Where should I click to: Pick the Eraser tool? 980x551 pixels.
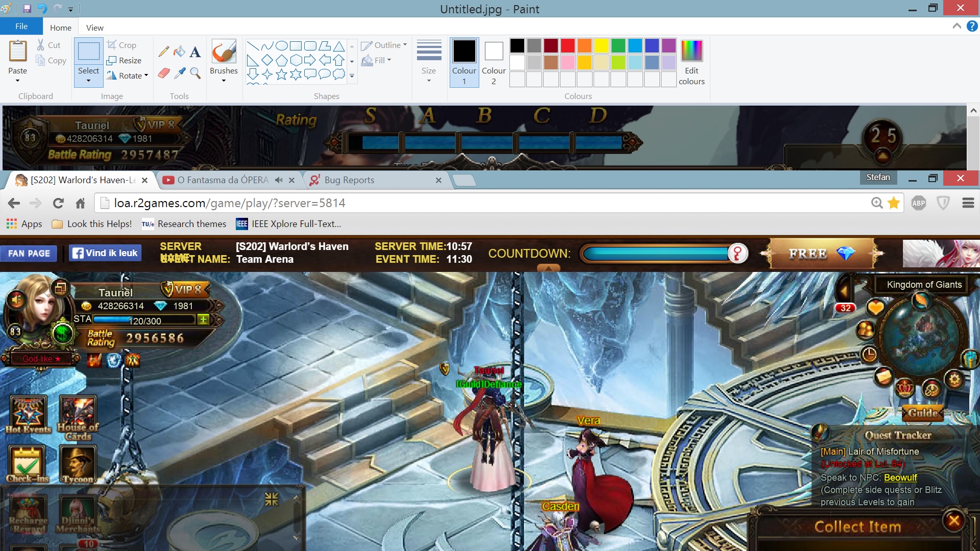click(x=163, y=73)
